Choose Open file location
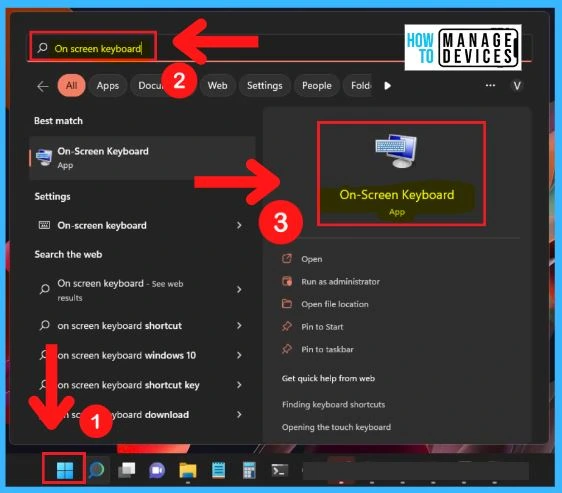562x493 pixels. click(x=335, y=304)
